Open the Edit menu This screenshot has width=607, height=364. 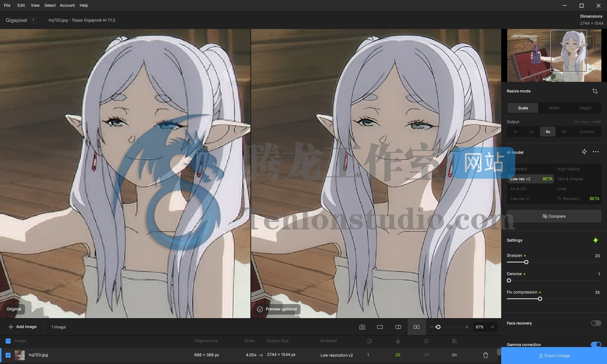coord(21,5)
